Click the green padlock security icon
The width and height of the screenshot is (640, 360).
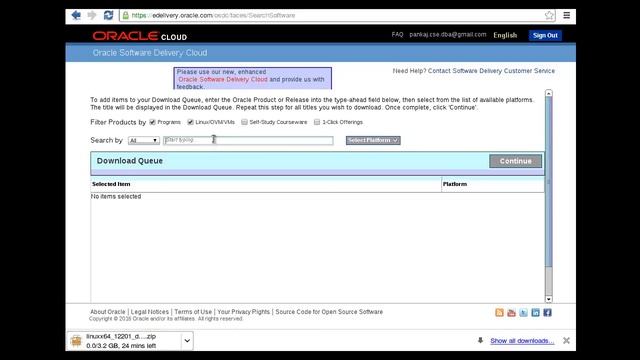pos(126,16)
